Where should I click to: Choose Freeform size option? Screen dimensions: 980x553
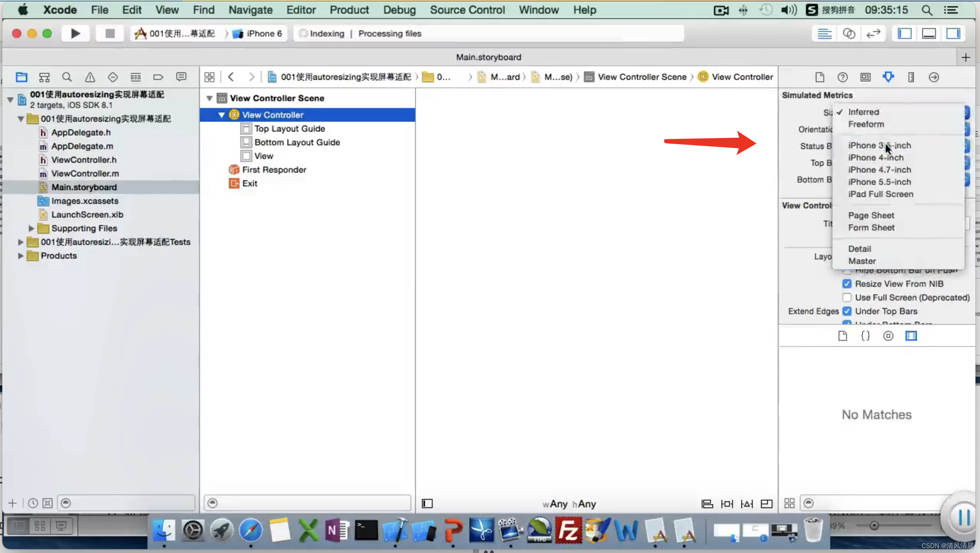866,124
